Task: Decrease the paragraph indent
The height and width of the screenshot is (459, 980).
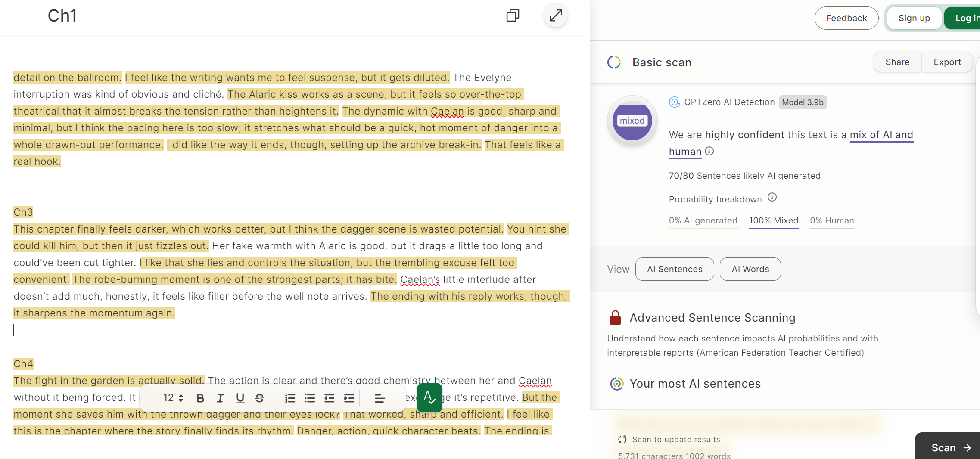Action: 330,398
